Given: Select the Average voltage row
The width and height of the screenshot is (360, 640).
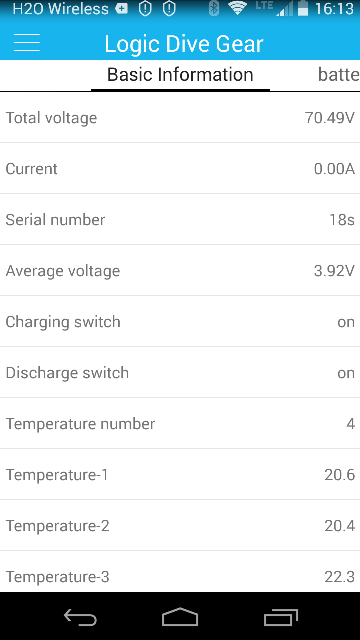Looking at the screenshot, I should pos(180,271).
